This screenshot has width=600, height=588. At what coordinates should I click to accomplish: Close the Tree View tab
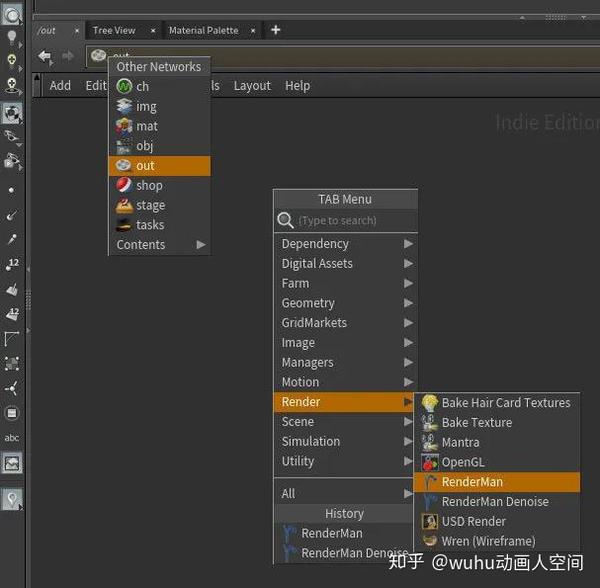pos(153,31)
